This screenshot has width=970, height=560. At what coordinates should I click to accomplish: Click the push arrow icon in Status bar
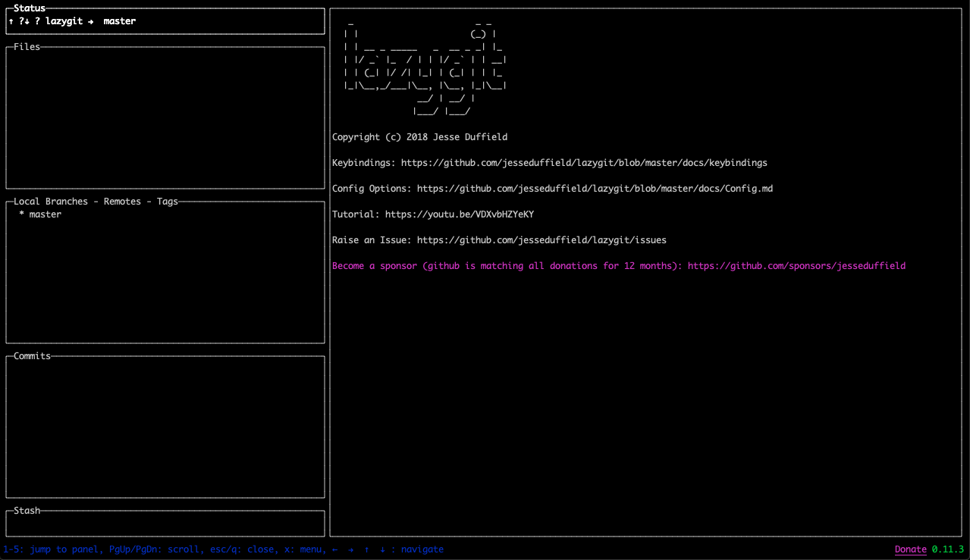pyautogui.click(x=11, y=21)
